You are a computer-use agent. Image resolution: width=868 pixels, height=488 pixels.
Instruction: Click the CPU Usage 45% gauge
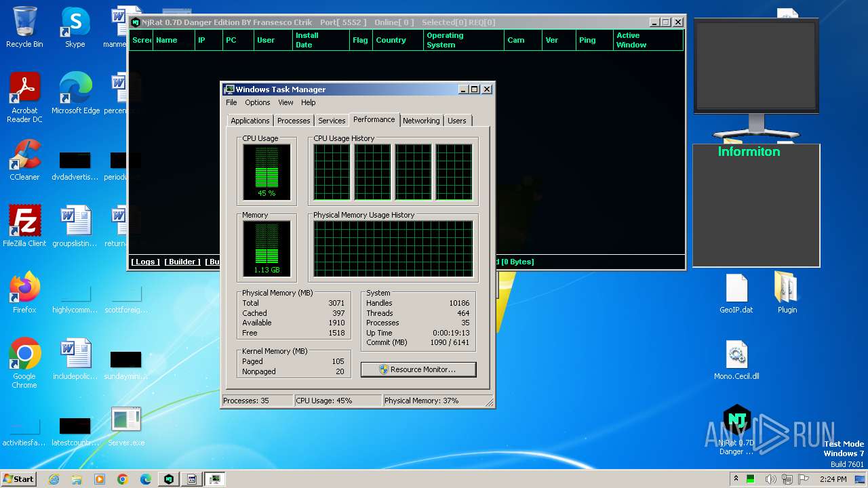click(267, 172)
